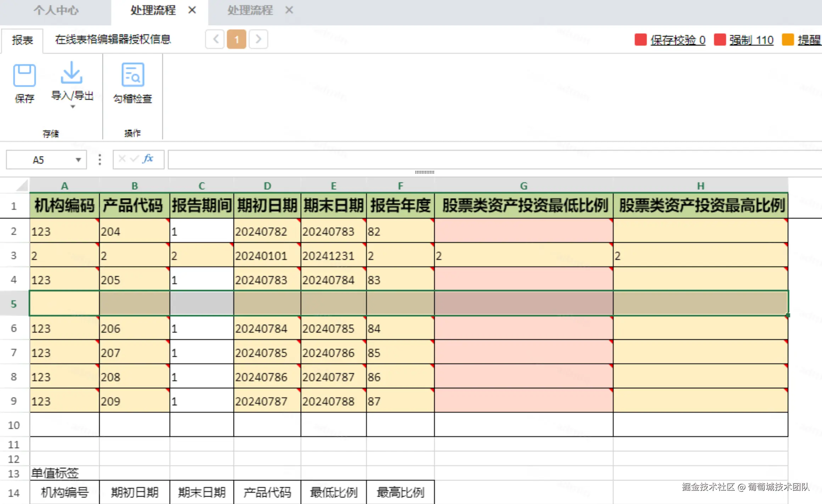Screen dimensions: 822x504
Task: Click the 勾稽检查 check icon
Action: [x=133, y=75]
